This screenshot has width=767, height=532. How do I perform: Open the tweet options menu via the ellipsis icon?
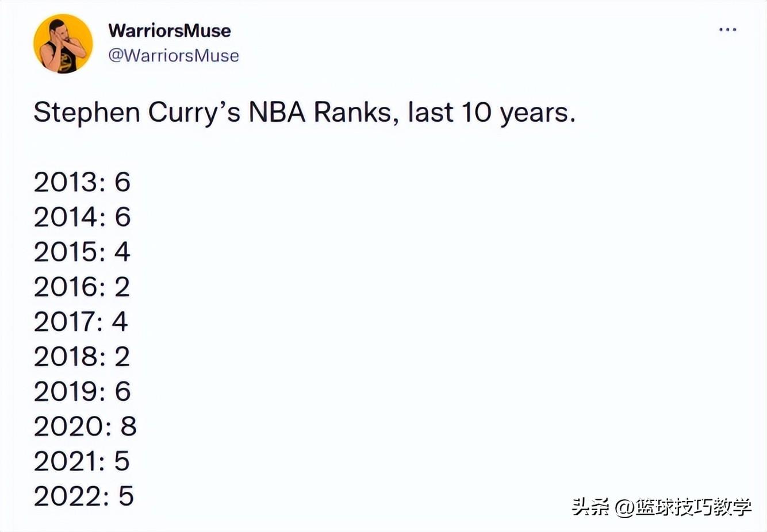pos(727,29)
